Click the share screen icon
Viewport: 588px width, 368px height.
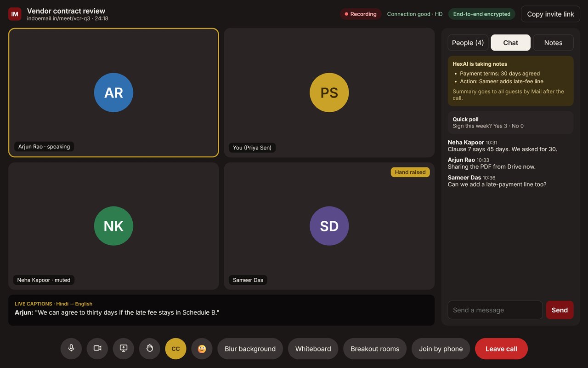click(124, 349)
